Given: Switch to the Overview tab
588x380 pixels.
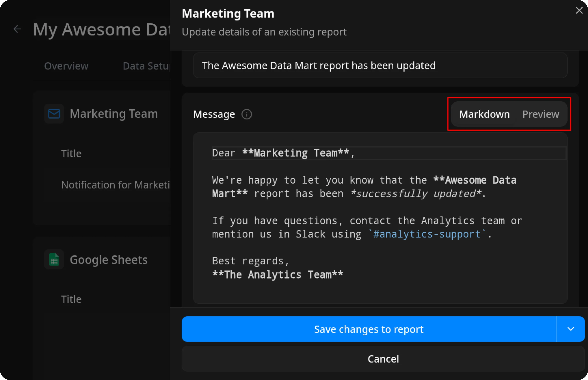Looking at the screenshot, I should [66, 66].
